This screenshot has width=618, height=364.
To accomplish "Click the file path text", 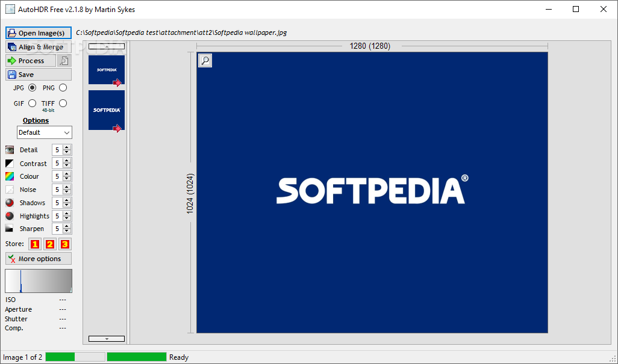I will click(x=181, y=32).
